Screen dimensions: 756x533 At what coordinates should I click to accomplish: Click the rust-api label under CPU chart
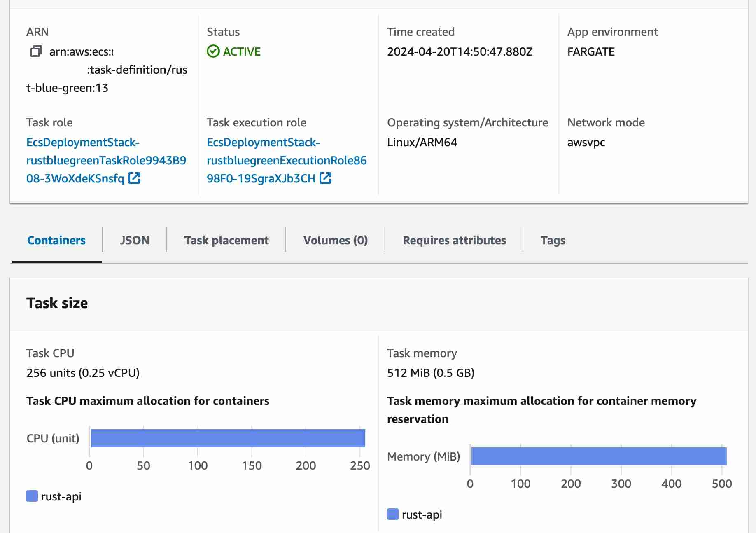point(61,496)
